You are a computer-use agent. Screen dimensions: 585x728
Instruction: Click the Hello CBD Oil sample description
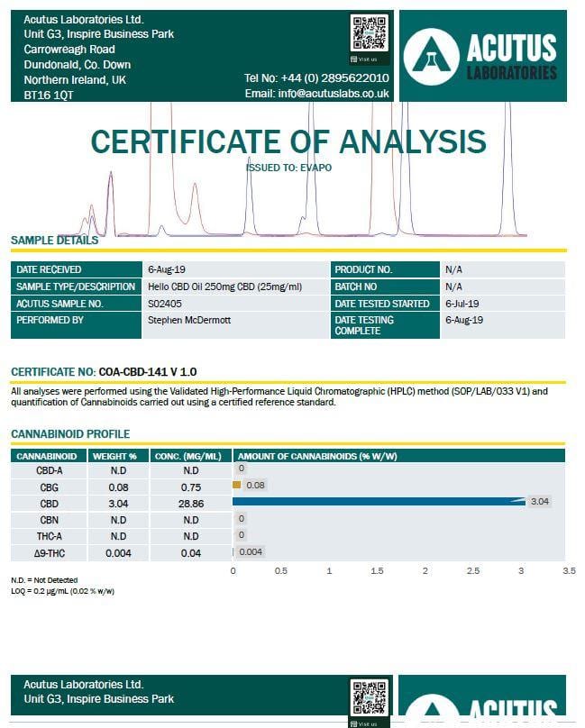click(x=224, y=287)
